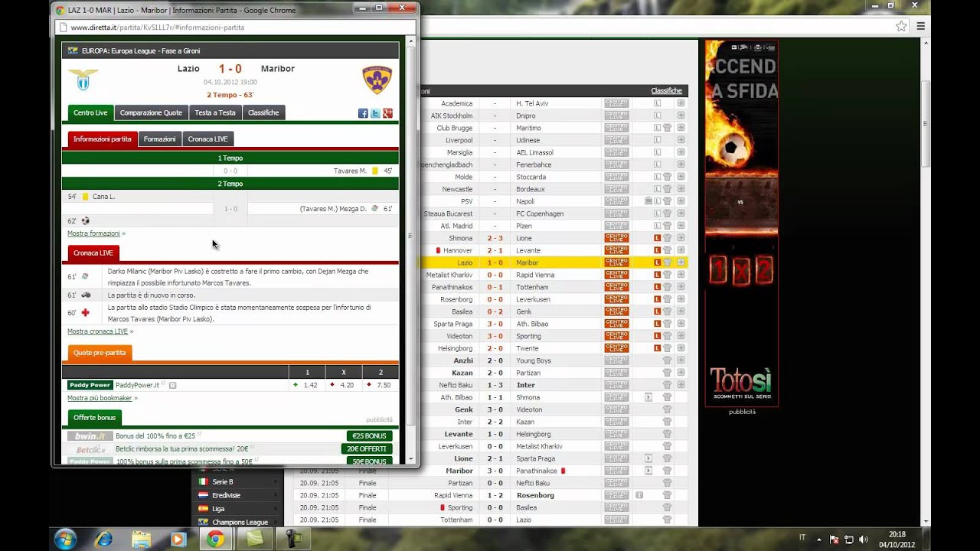Click Mostra formazioni link
Image resolution: width=980 pixels, height=551 pixels.
tap(93, 233)
